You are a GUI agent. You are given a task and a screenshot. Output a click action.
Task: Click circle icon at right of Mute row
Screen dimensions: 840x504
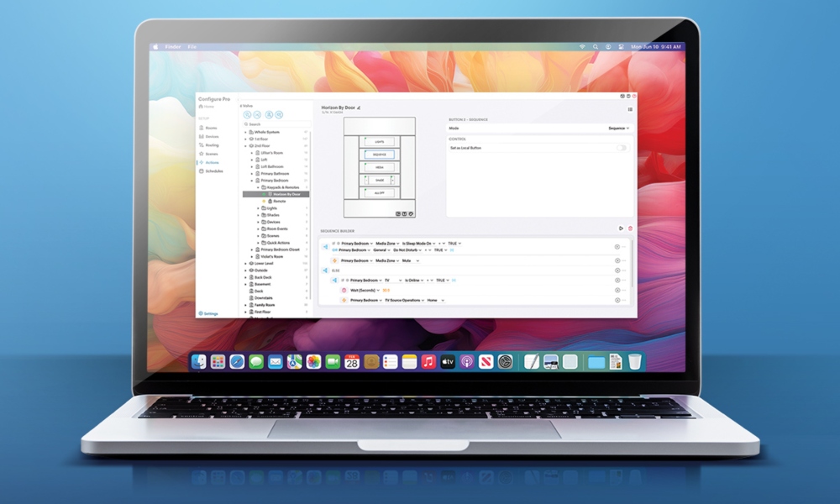(x=617, y=261)
